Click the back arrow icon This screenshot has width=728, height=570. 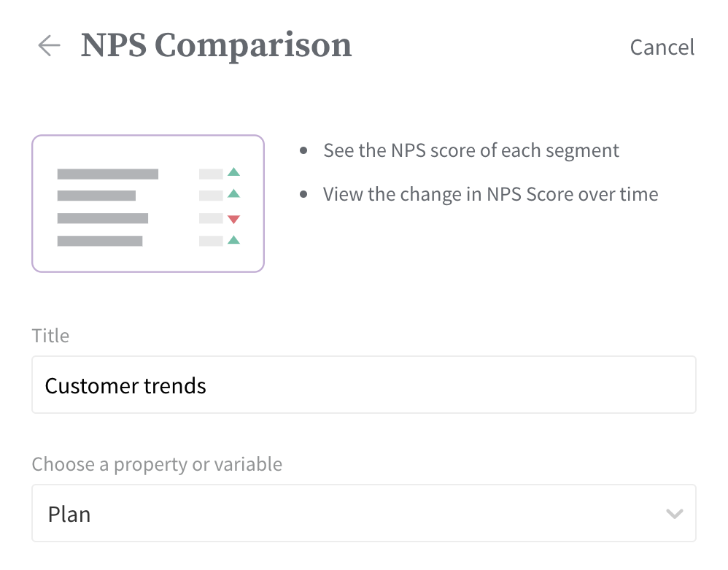(x=49, y=46)
